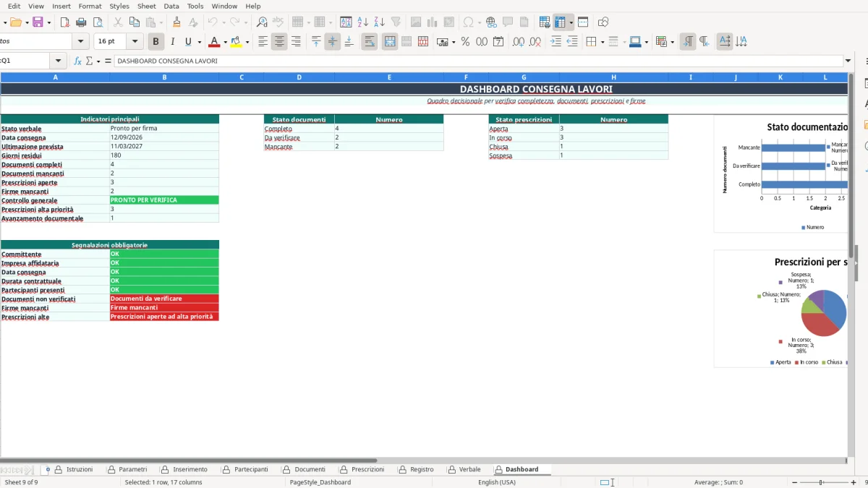The image size is (868, 488).
Task: Open Find and Replace icon
Action: pos(262,22)
